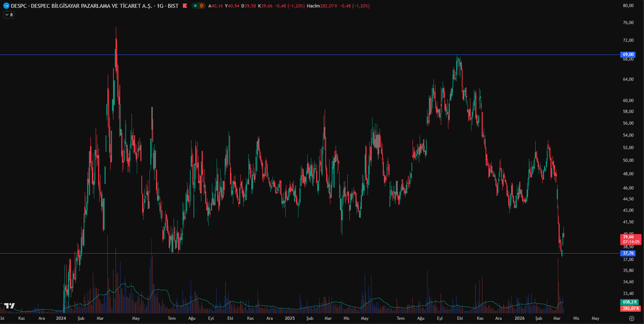Click the DESPC symbol logo icon
This screenshot has height=324, width=644.
(6, 5)
